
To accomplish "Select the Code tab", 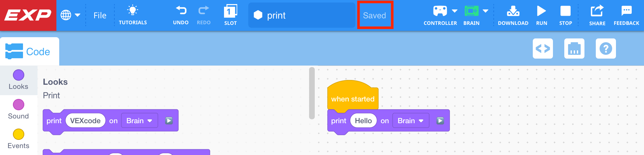I will (30, 51).
